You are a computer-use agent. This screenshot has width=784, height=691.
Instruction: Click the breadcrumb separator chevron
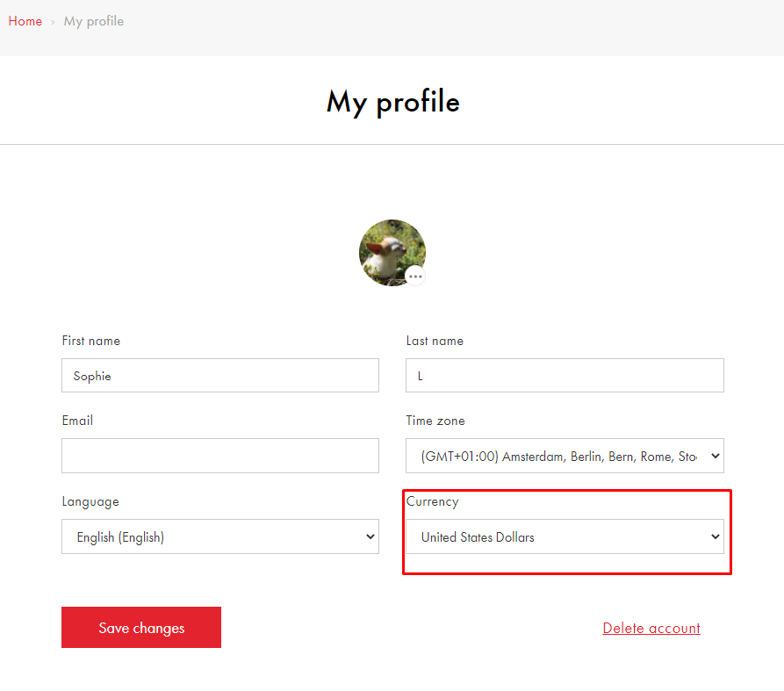coord(53,22)
